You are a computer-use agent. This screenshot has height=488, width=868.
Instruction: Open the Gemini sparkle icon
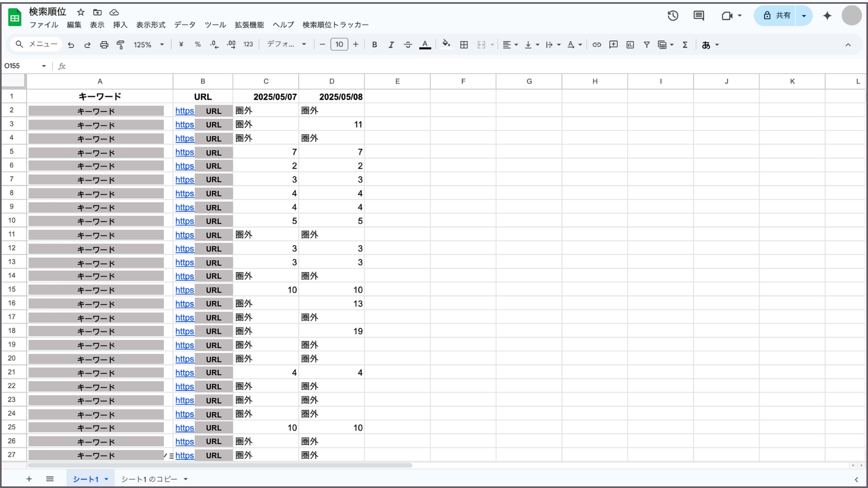point(827,16)
